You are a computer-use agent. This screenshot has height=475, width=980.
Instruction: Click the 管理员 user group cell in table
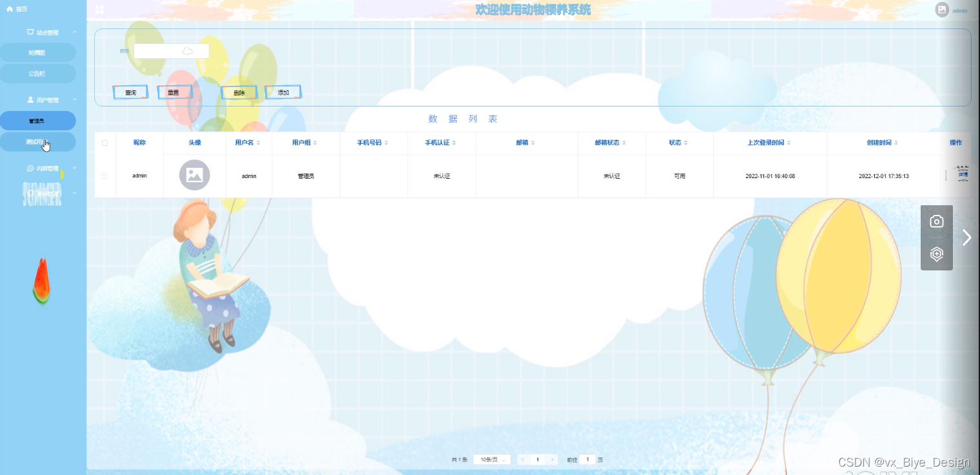pyautogui.click(x=306, y=176)
